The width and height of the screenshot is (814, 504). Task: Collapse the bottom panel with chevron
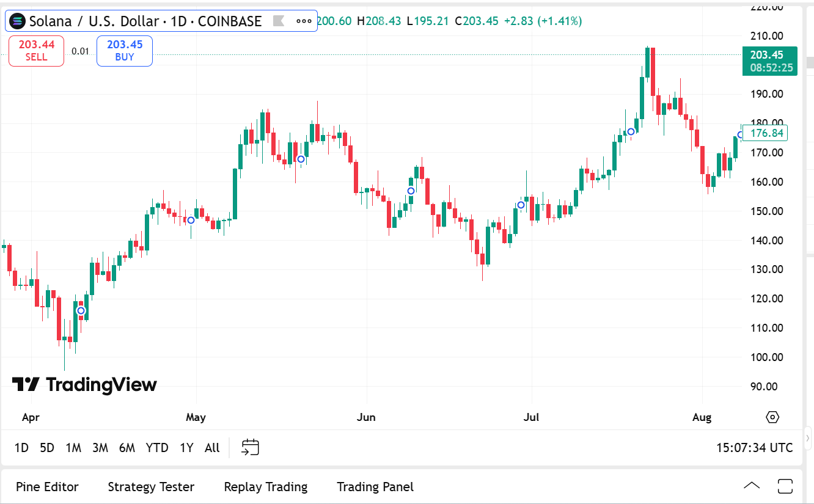click(752, 486)
